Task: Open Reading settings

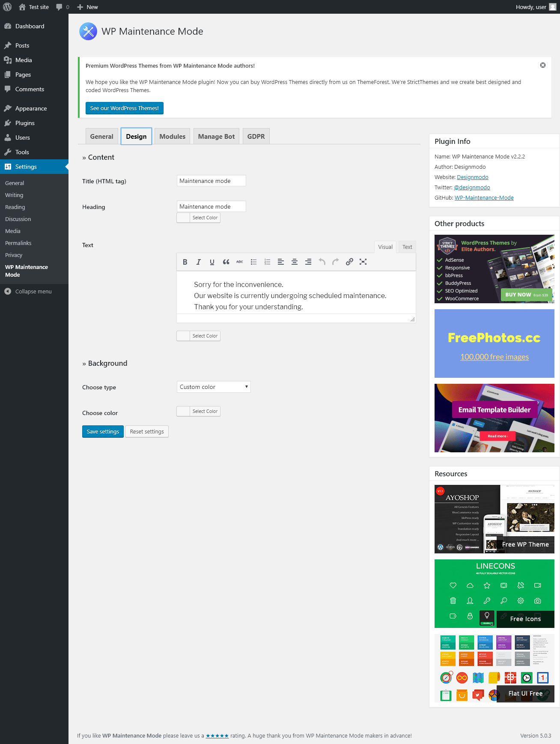Action: [x=15, y=207]
